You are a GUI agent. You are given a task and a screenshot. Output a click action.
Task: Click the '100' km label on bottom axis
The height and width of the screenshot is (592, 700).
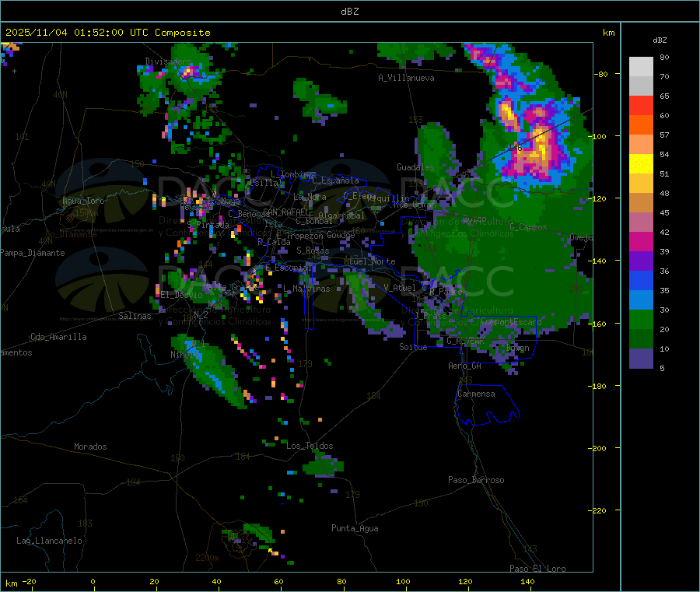click(x=403, y=581)
